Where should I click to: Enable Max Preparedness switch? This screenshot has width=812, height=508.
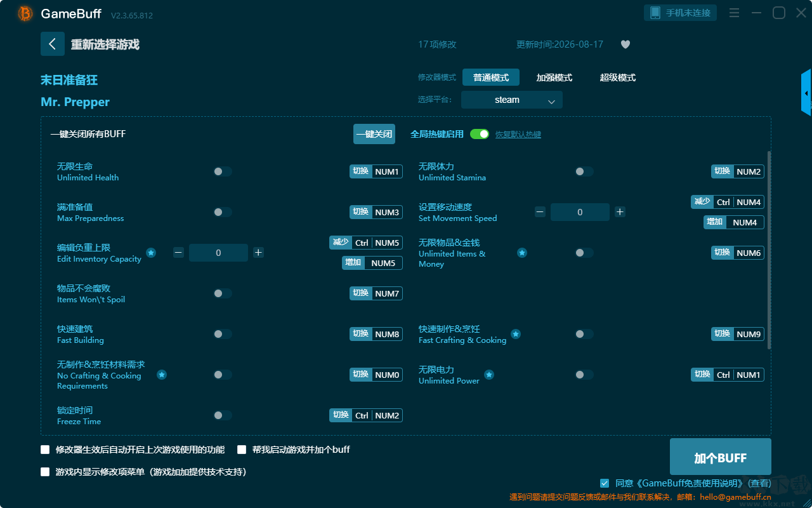tap(223, 212)
